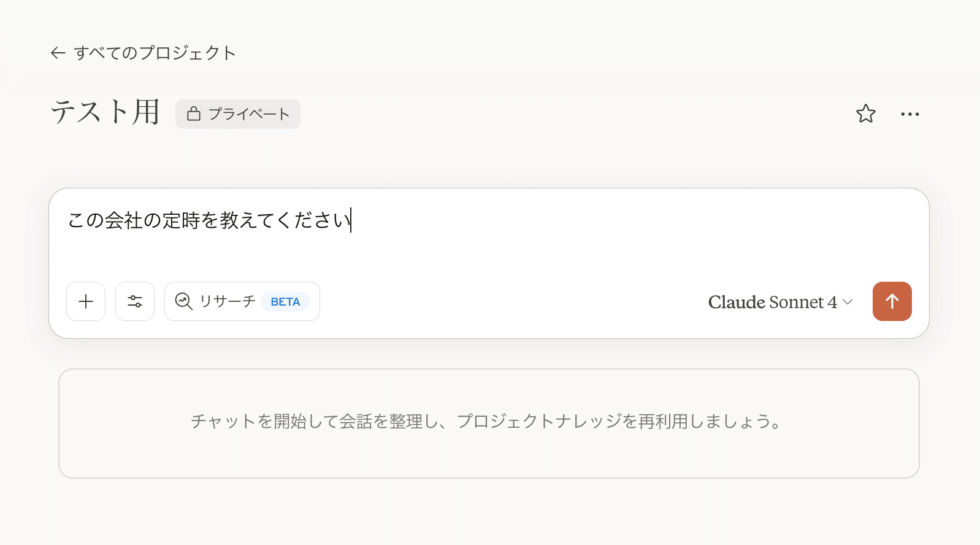Open the three-dot project options menu

pos(909,114)
